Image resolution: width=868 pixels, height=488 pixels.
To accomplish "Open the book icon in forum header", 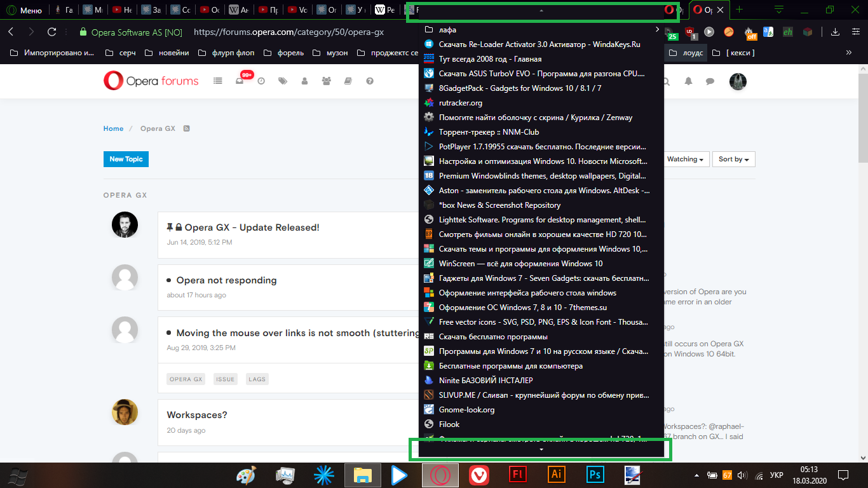I will coord(348,81).
